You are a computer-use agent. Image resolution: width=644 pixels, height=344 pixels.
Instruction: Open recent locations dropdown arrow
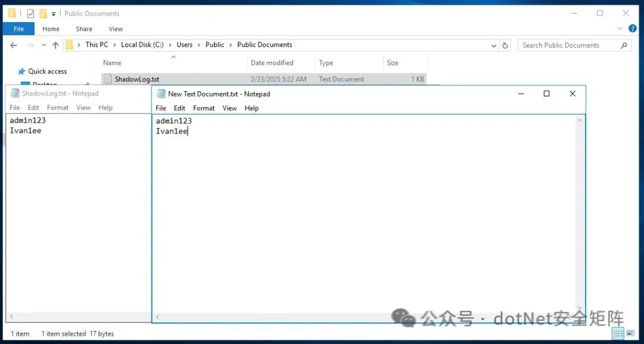[44, 45]
